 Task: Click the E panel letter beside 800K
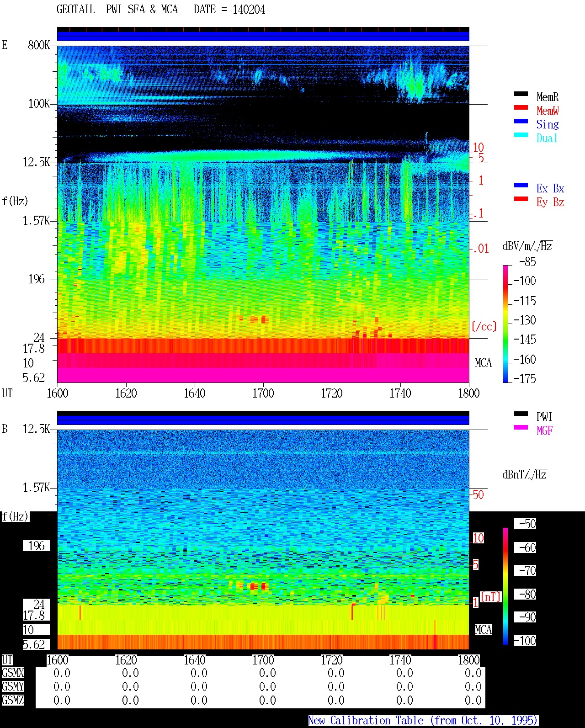(x=5, y=45)
